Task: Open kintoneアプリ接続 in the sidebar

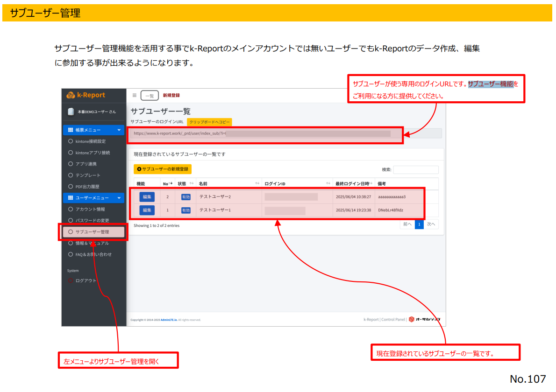Action: click(x=93, y=153)
